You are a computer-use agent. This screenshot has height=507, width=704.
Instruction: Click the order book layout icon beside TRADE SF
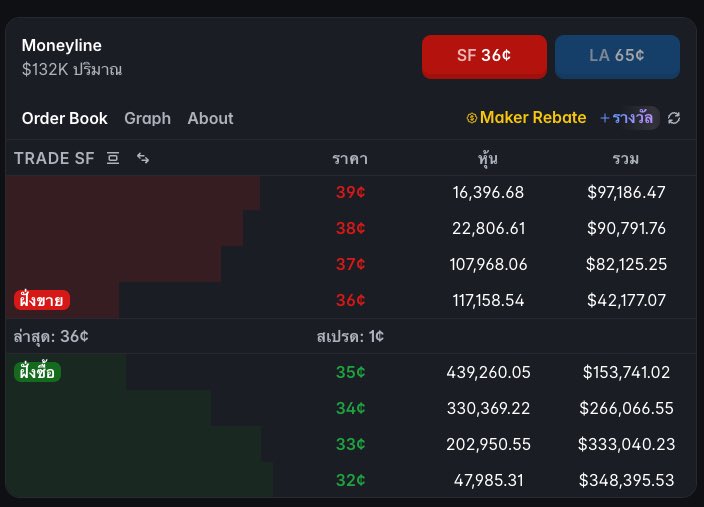pos(113,158)
